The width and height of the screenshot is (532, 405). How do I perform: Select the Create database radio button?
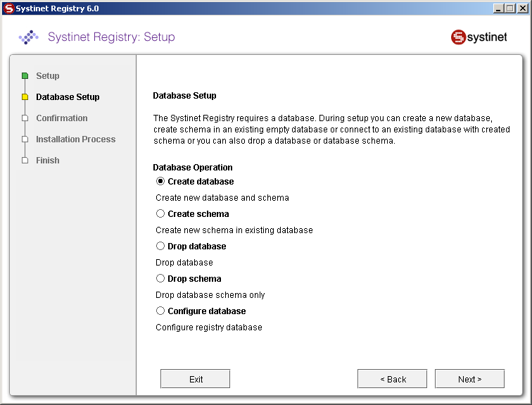(160, 181)
